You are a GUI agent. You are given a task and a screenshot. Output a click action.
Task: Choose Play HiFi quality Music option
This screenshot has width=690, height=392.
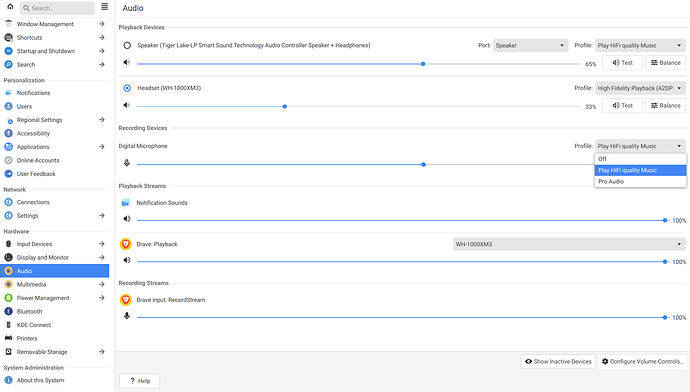click(x=640, y=170)
